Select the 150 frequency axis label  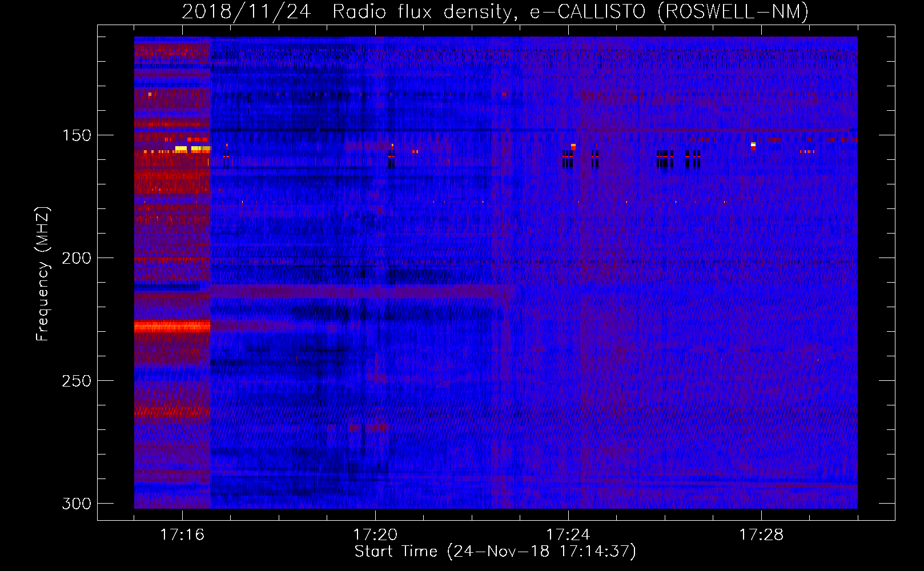(77, 135)
